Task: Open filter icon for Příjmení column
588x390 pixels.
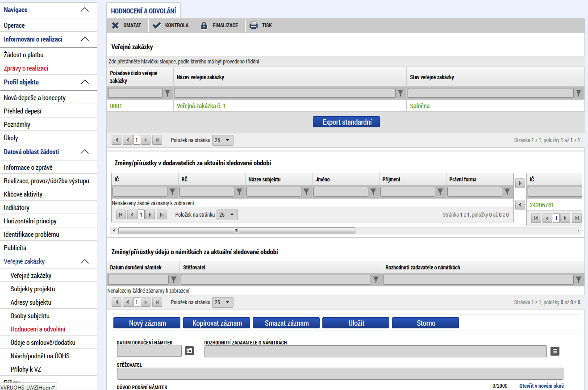Action: tap(440, 192)
